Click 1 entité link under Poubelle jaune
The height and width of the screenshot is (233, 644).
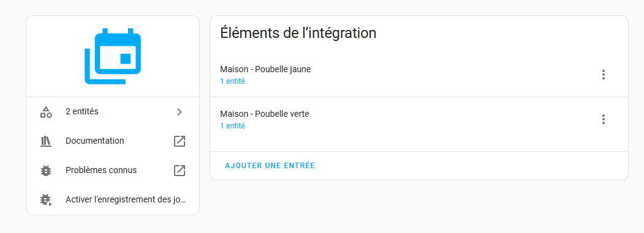tap(232, 81)
